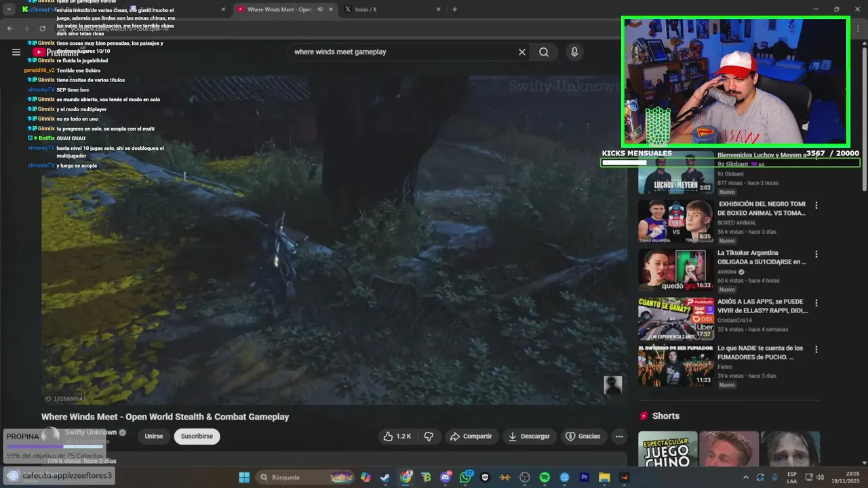Start voice search with microphone icon
The image size is (868, 488).
point(574,52)
